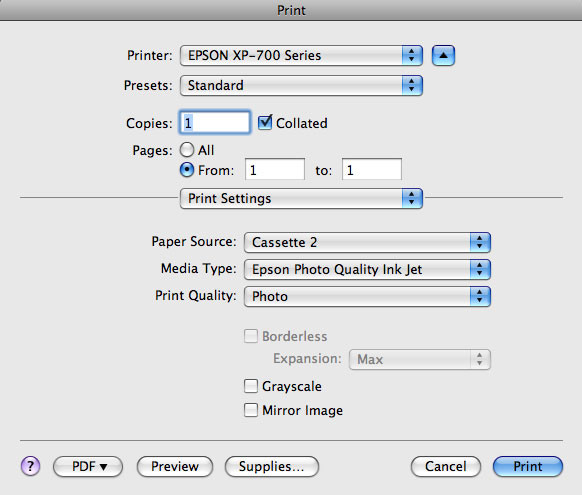This screenshot has width=582, height=495.
Task: Enable the Mirror Image checkbox
Action: (251, 410)
